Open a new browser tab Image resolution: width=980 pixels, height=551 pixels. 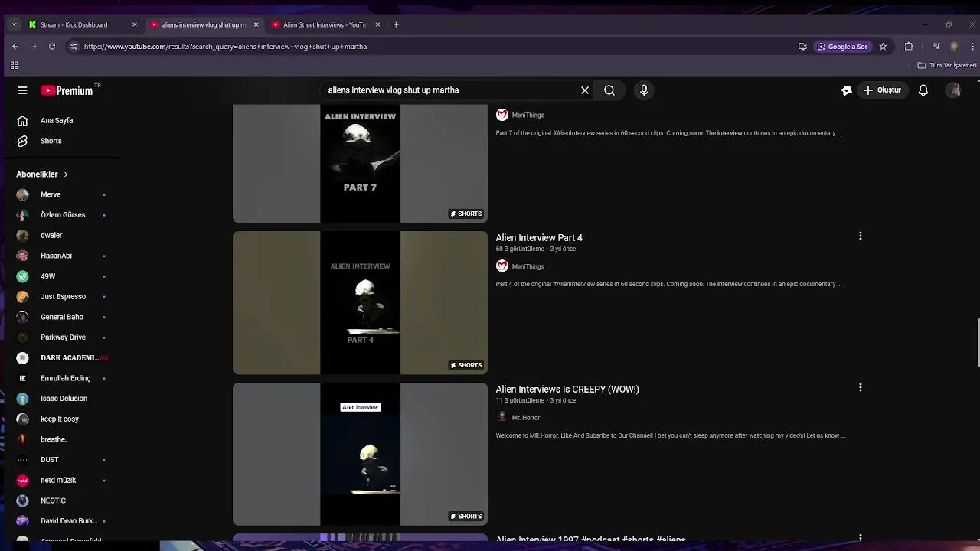point(396,24)
